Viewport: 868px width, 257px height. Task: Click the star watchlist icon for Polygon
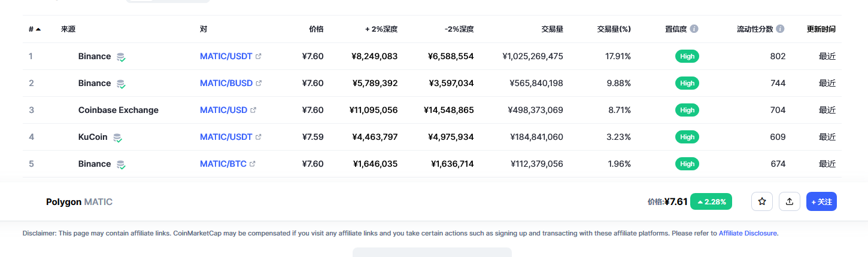coord(762,201)
